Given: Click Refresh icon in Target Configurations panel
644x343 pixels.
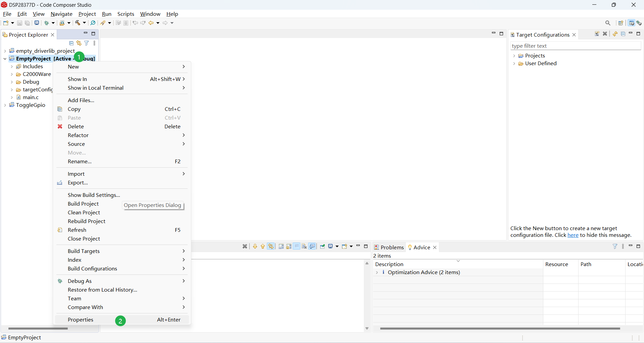Looking at the screenshot, I should [615, 34].
